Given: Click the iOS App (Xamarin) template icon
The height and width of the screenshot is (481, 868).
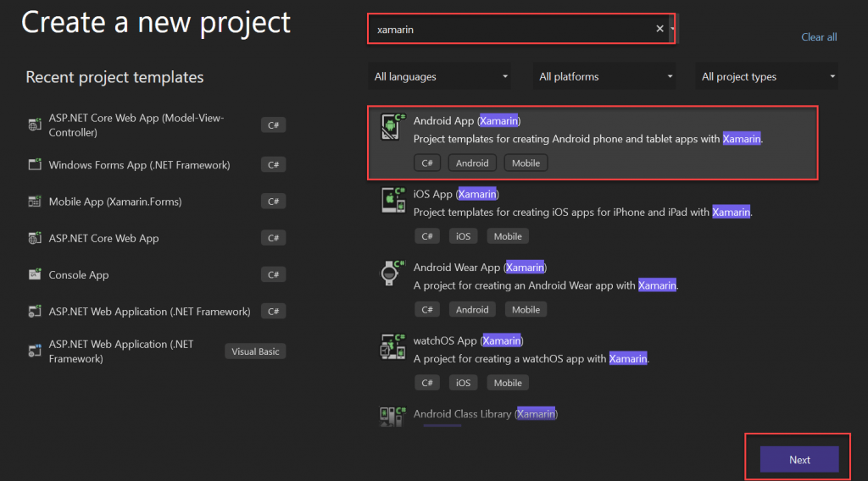Looking at the screenshot, I should (x=393, y=200).
